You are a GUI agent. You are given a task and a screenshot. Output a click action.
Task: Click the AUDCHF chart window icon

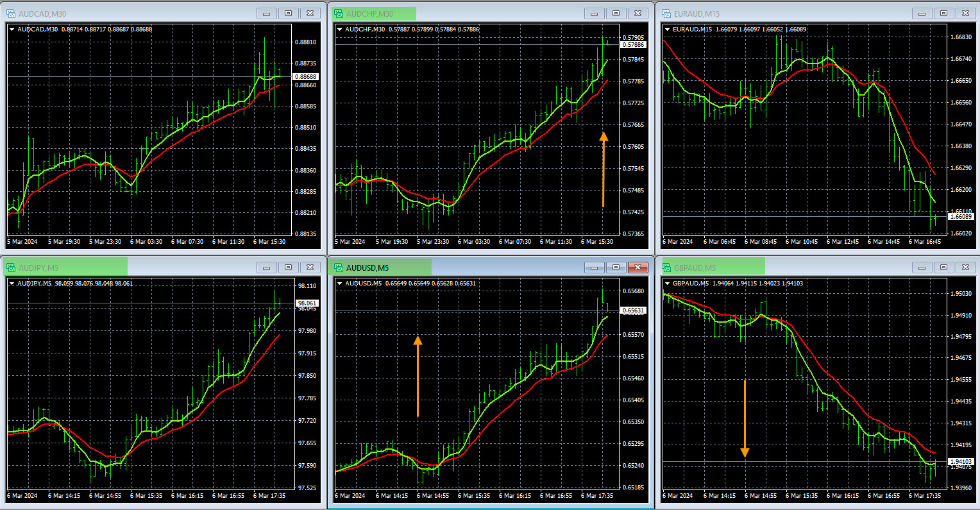click(x=339, y=13)
